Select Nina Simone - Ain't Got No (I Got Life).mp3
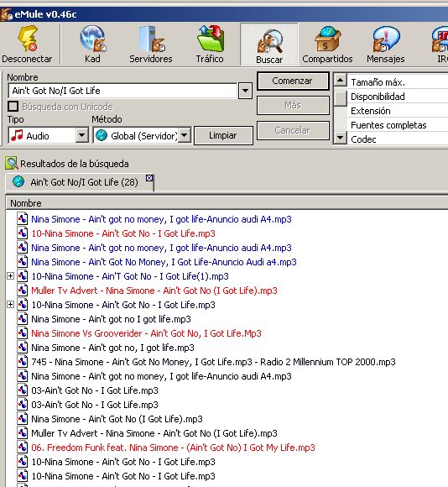448x487 pixels. pos(117,419)
